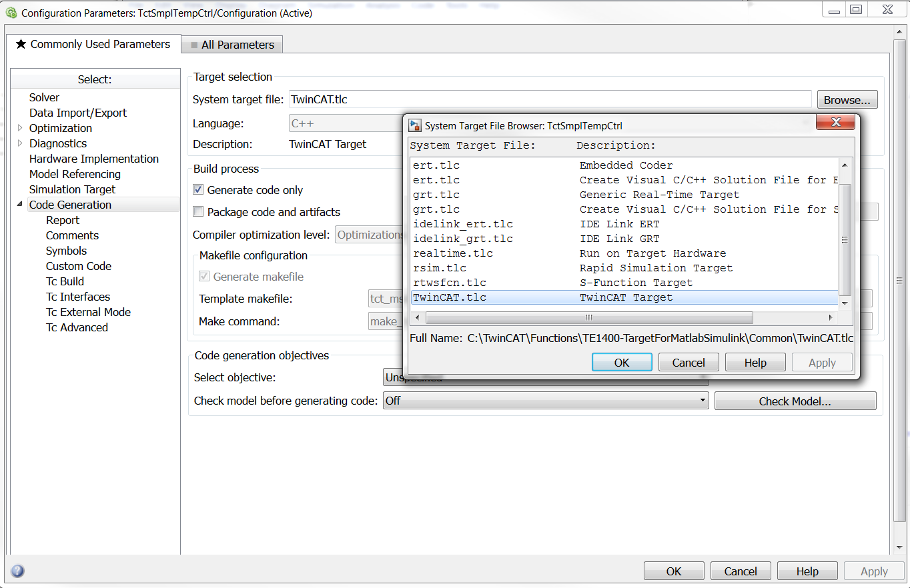This screenshot has width=910, height=588.
Task: Switch to the Commonly Used Parameters tab
Action: [x=93, y=44]
